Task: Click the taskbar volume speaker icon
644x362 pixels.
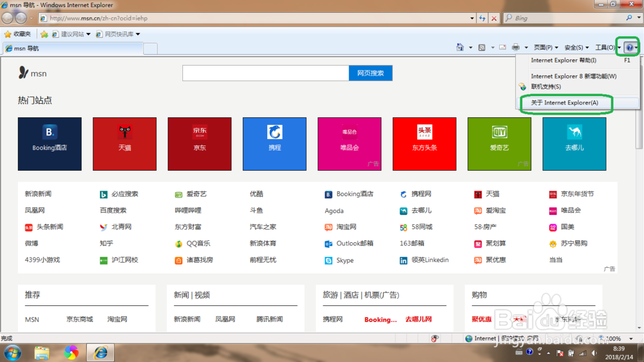Action: 594,353
